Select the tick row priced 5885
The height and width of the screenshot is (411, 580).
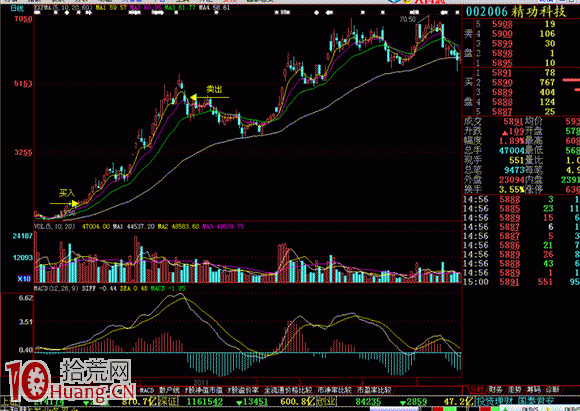pos(522,209)
